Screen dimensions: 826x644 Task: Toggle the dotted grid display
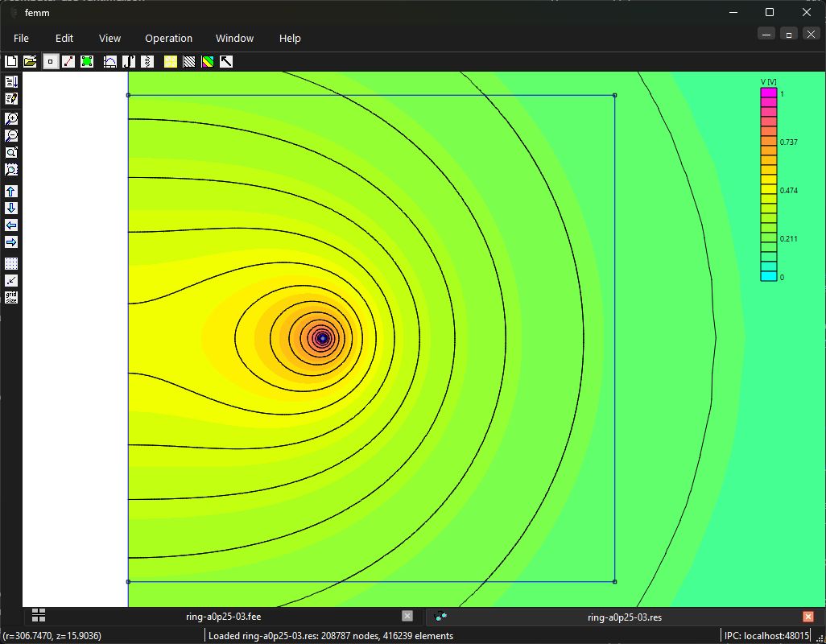[11, 264]
